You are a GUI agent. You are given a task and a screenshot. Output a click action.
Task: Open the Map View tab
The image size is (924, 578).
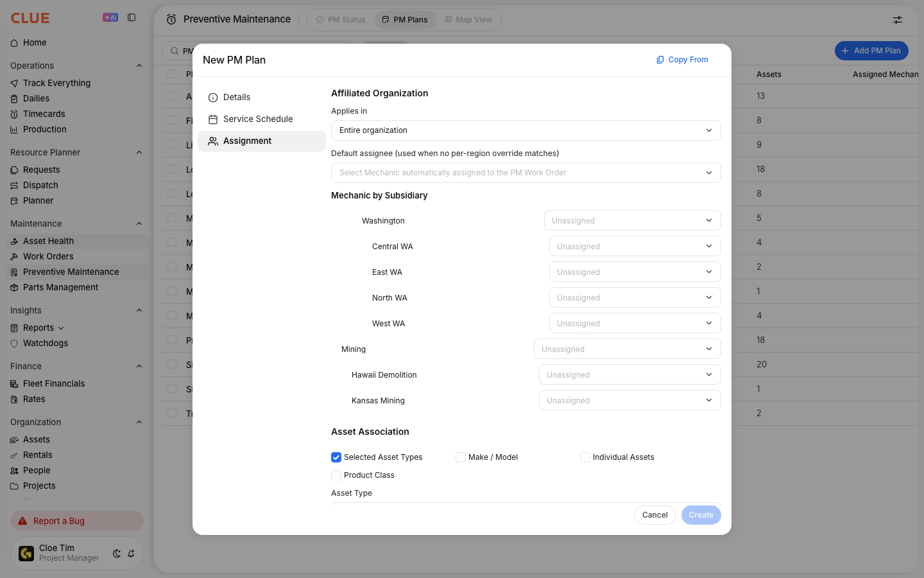tap(468, 20)
